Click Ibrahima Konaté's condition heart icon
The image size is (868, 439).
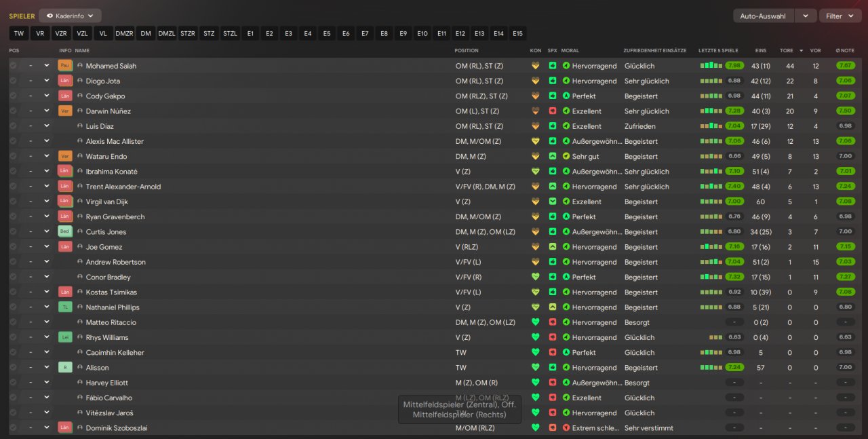coord(535,172)
